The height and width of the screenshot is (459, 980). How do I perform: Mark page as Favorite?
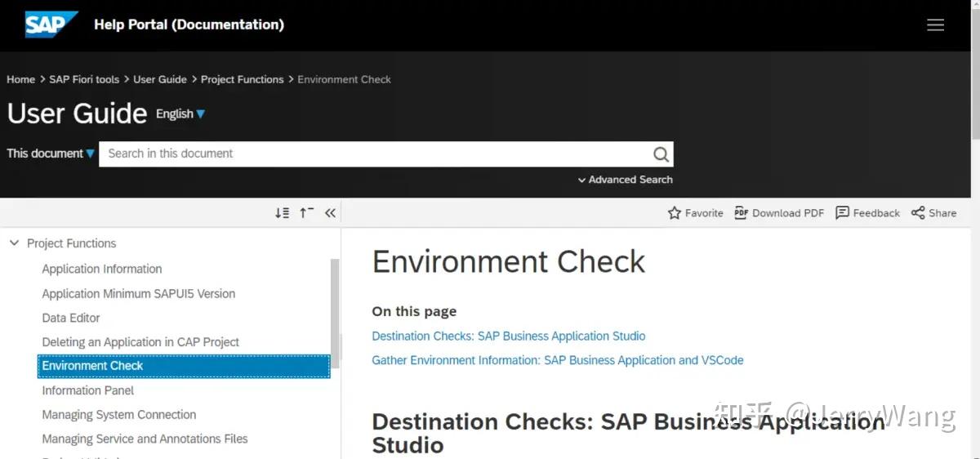click(695, 213)
